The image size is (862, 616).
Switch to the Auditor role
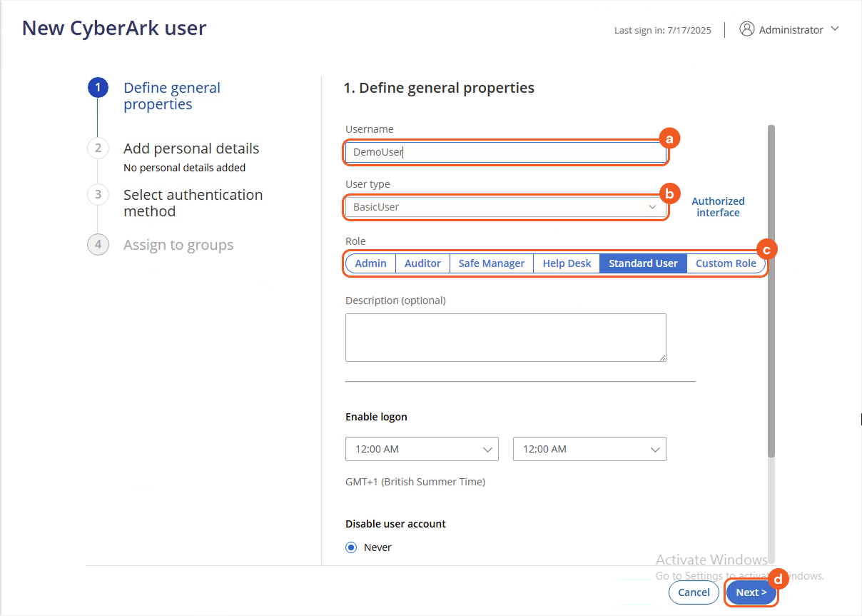[x=422, y=263]
